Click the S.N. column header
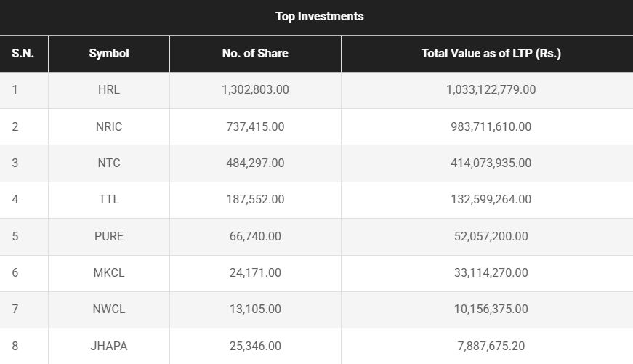Image resolution: width=633 pixels, height=364 pixels. [23, 53]
